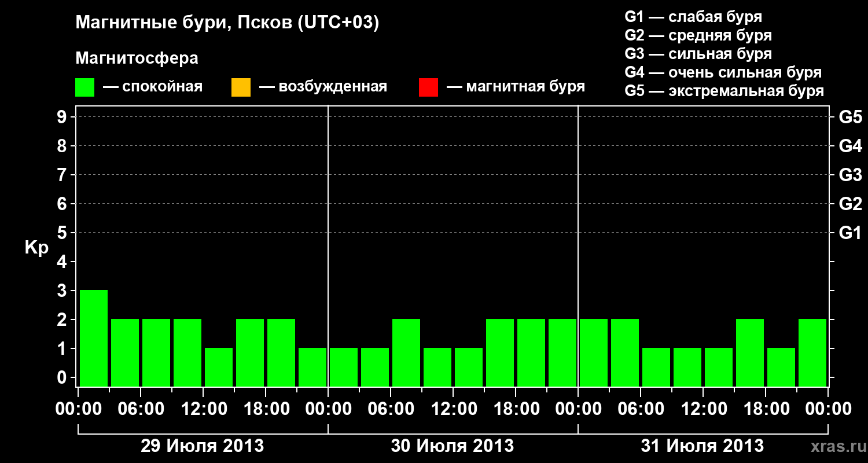Click the '18:00' time label under 31 July
This screenshot has height=463, width=868.
click(x=766, y=409)
